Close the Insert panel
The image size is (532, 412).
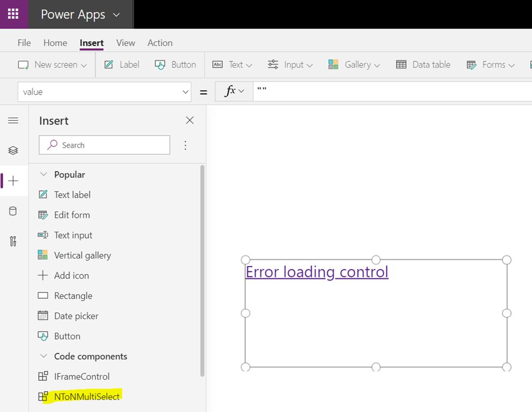coord(190,120)
